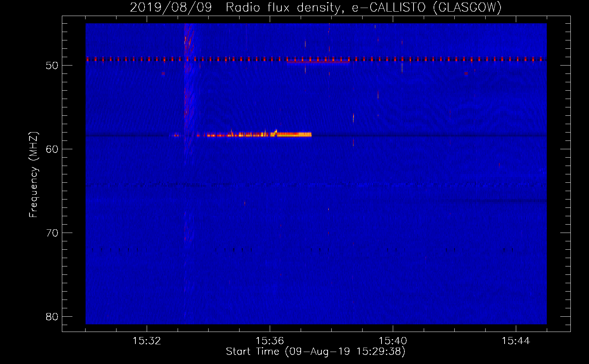Click the 60 MHz frequency tick label
Viewport: 589px width, 364px height.
click(x=52, y=149)
